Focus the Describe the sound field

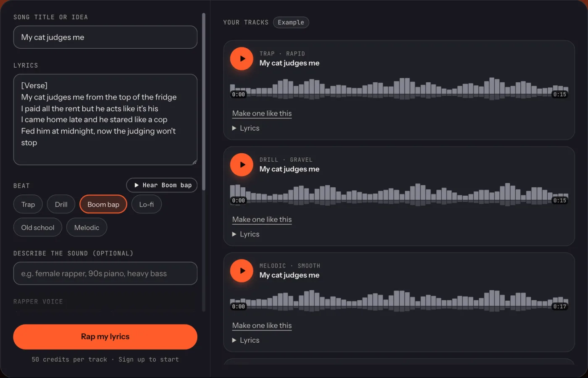point(105,273)
